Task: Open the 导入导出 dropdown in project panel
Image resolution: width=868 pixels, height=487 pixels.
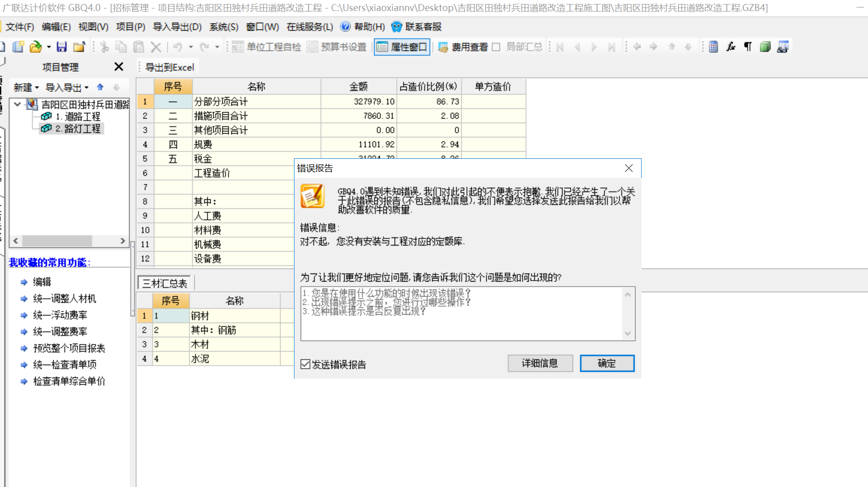Action: click(x=67, y=87)
